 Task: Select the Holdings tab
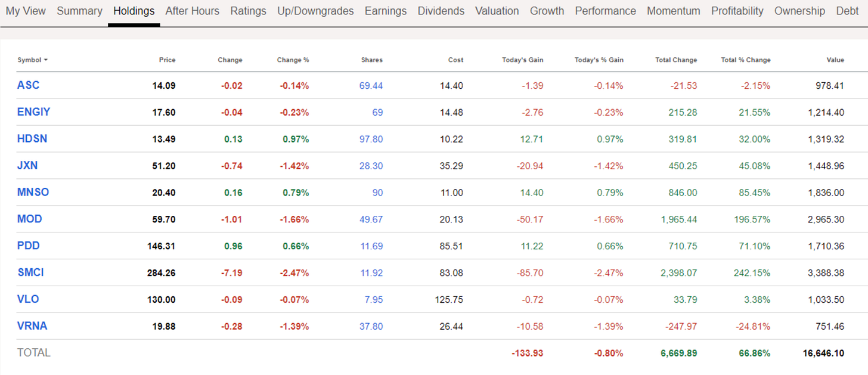(x=134, y=11)
